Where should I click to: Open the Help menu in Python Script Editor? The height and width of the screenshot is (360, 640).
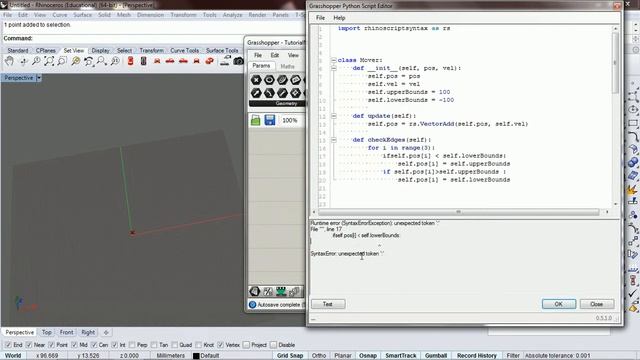[339, 18]
